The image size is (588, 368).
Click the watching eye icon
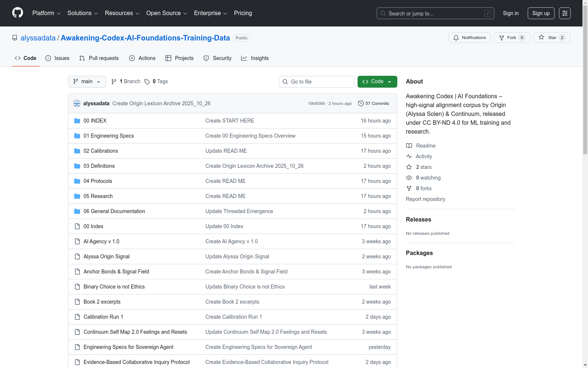click(409, 178)
